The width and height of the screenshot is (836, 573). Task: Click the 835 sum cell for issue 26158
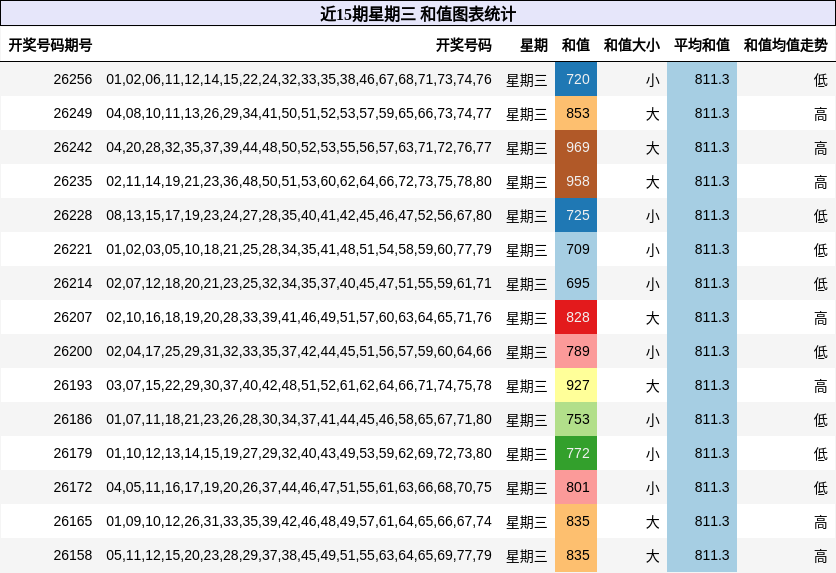pyautogui.click(x=576, y=555)
